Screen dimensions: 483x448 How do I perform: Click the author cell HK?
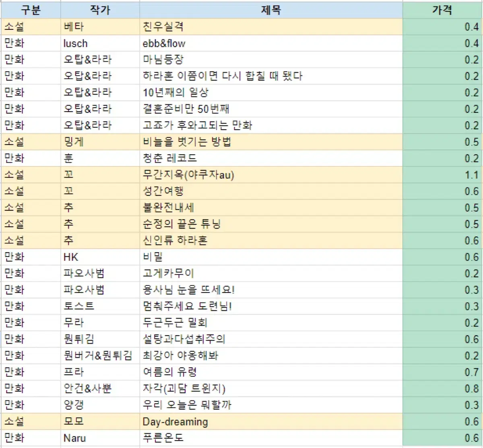(100, 257)
